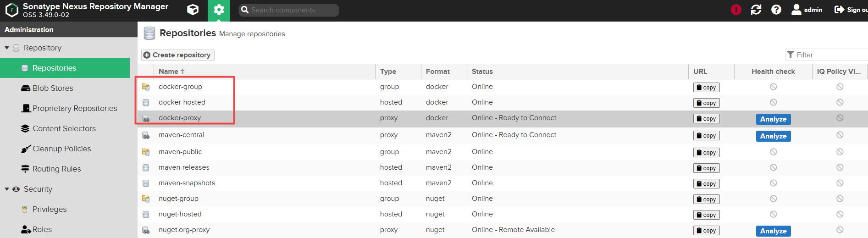Open the Browse cube icon in header
The width and height of the screenshot is (868, 238).
point(193,10)
